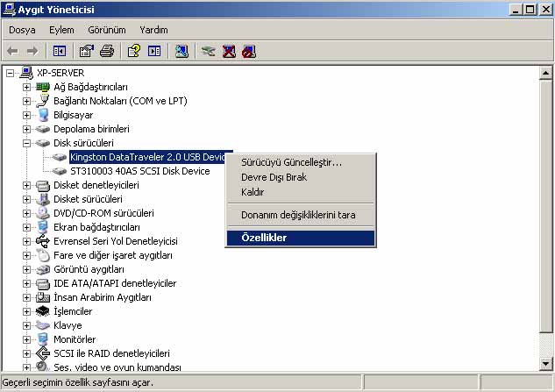Click the Print toolbar icon
The image size is (555, 392).
(x=107, y=51)
